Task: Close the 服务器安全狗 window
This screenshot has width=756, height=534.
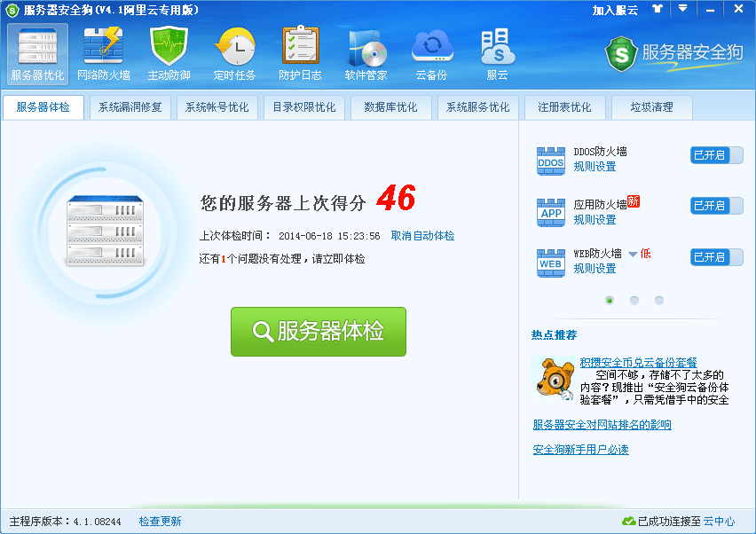Action: click(x=738, y=9)
